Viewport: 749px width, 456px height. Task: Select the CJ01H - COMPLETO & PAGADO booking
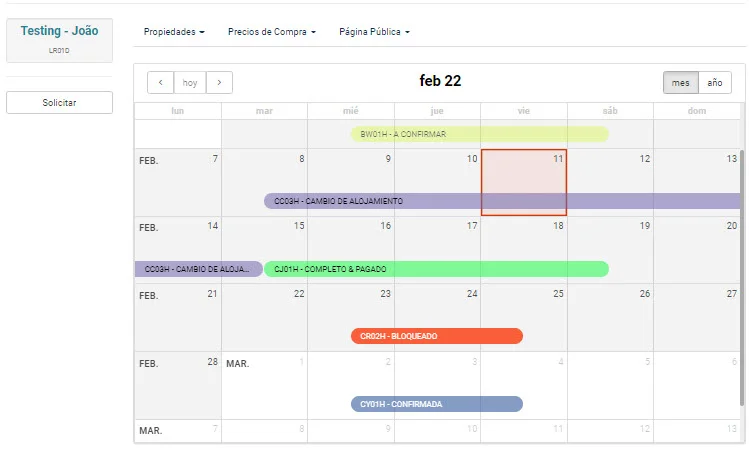(x=436, y=269)
